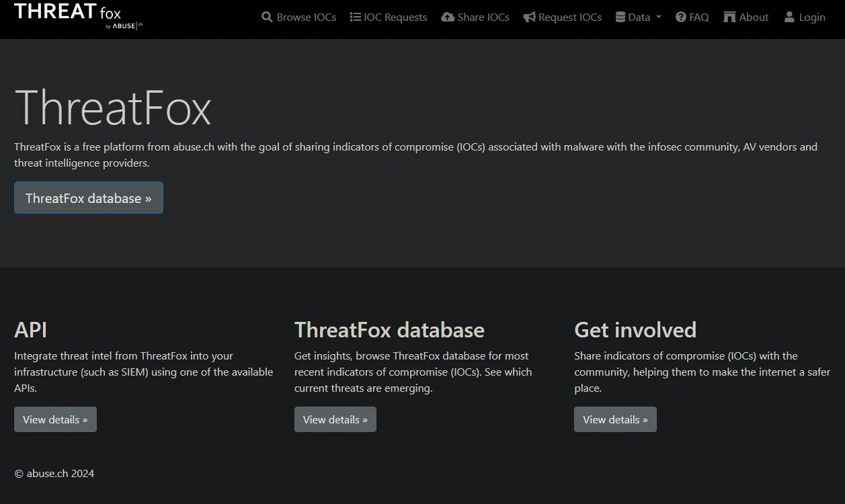Click the list icon beside IOC Requests
This screenshot has height=504, width=845.
coord(356,17)
